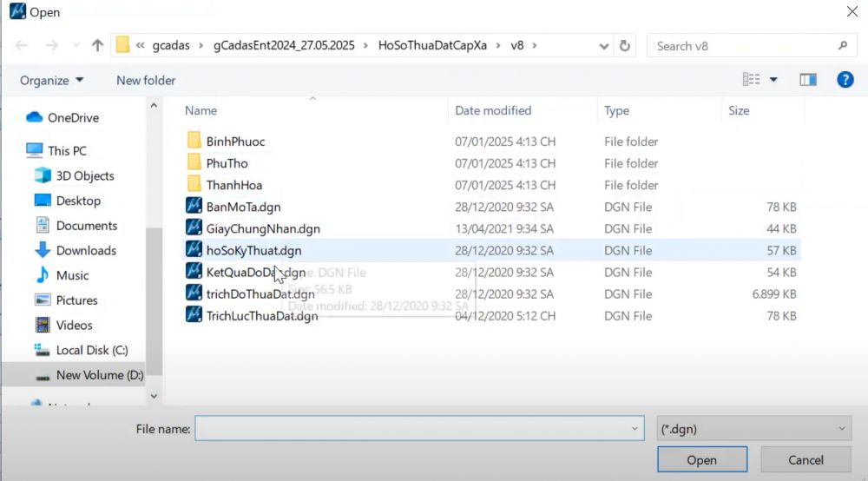Viewport: 868px width, 481px height.
Task: Click the Cancel button
Action: [x=806, y=460]
